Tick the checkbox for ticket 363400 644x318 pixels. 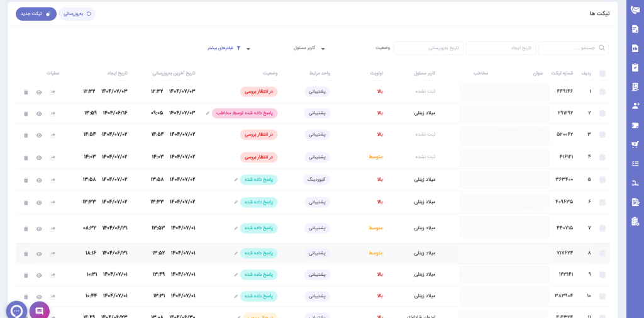point(602,180)
